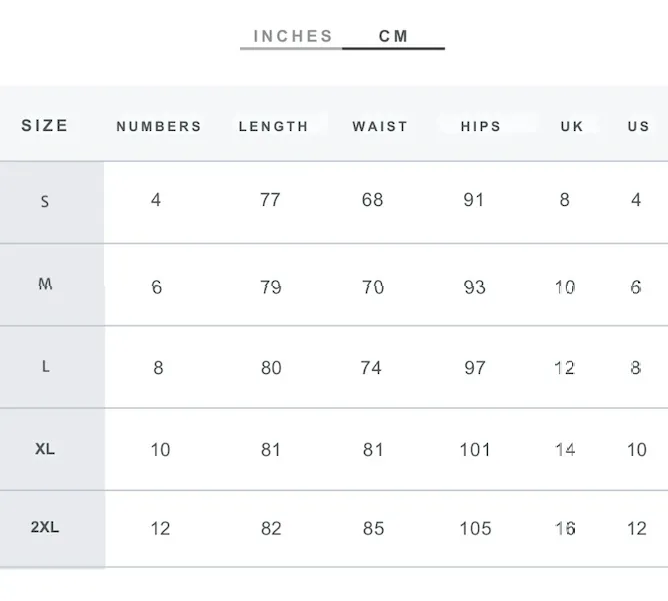Select the M size row label
The height and width of the screenshot is (601, 668).
click(x=45, y=284)
